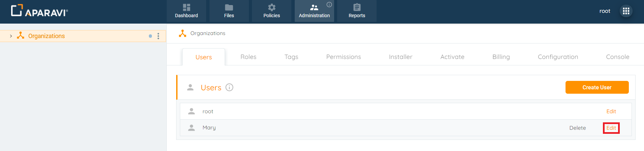Screen dimensions: 644x151
Task: Delete the user Mary
Action: 577,128
